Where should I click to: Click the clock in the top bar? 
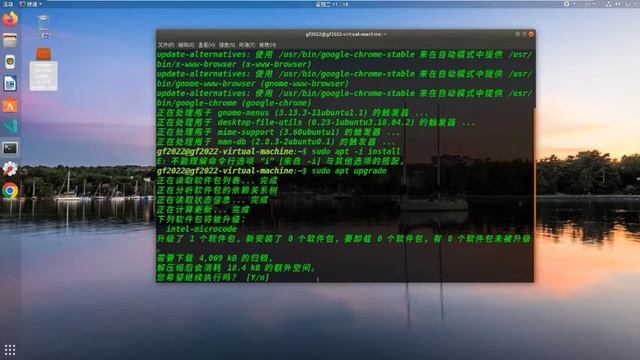pos(332,4)
